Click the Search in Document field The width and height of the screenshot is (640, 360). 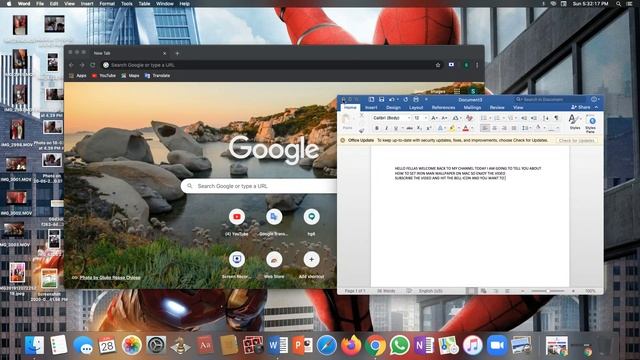pyautogui.click(x=550, y=99)
